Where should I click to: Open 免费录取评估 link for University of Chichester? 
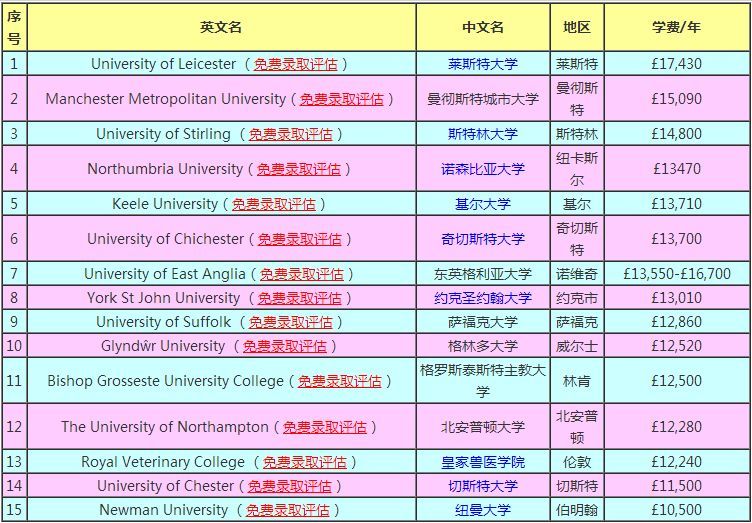[x=299, y=239]
